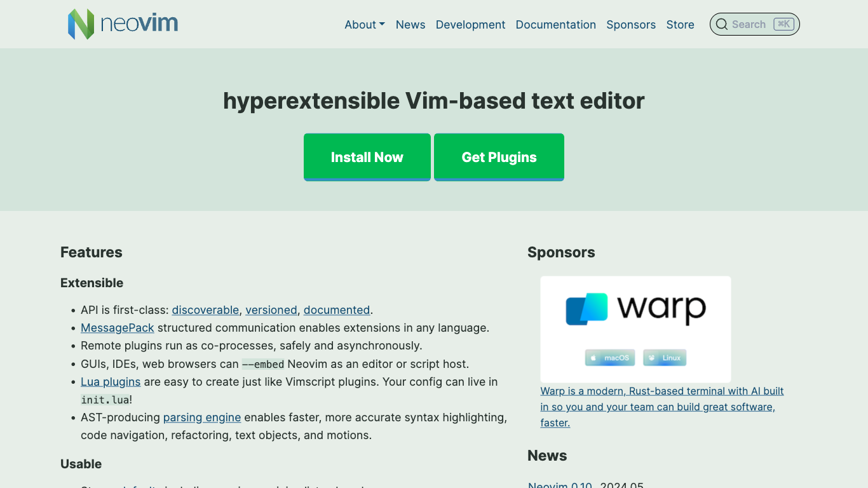Click the Get Plugins button
The height and width of the screenshot is (488, 868).
[x=499, y=157]
